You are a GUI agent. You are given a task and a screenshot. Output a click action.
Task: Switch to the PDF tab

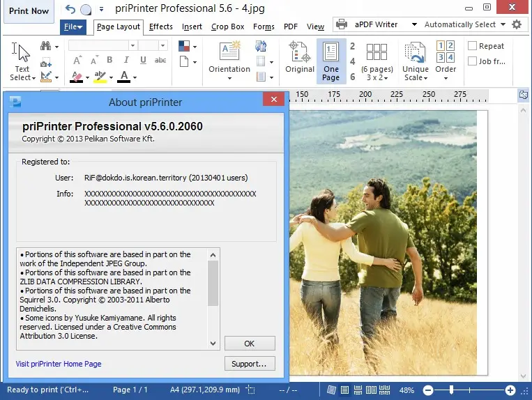pyautogui.click(x=291, y=26)
